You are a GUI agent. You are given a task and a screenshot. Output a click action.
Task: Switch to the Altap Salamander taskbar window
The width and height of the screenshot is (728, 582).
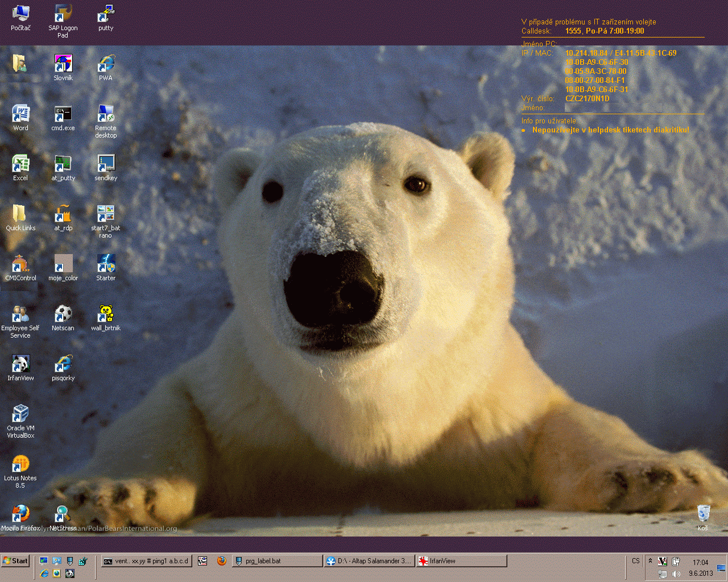tap(369, 561)
